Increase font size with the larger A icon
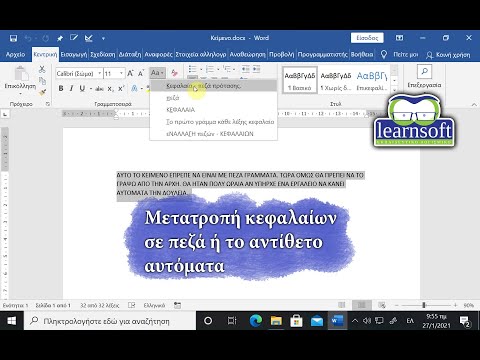The image size is (480, 360). pyautogui.click(x=130, y=73)
